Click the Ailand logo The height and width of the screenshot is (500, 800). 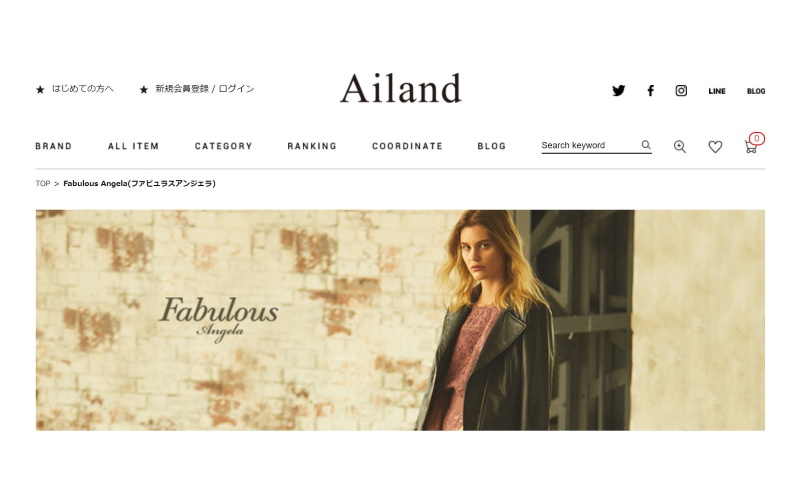tap(401, 88)
